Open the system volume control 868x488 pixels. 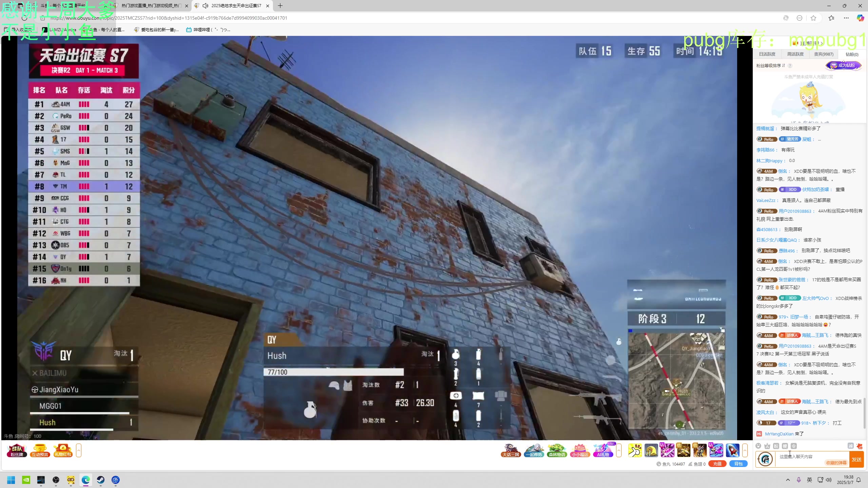(x=829, y=480)
